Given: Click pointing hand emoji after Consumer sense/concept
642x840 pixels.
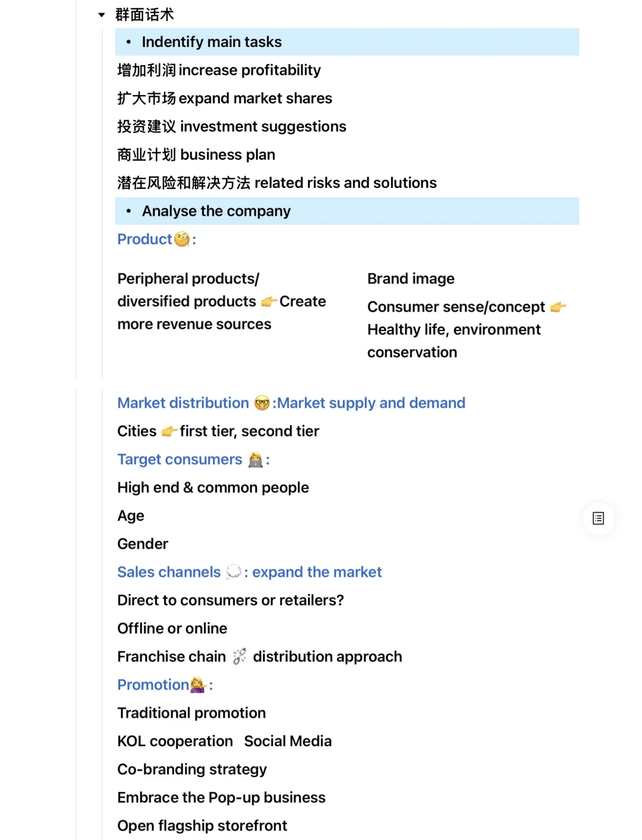Looking at the screenshot, I should pyautogui.click(x=558, y=307).
